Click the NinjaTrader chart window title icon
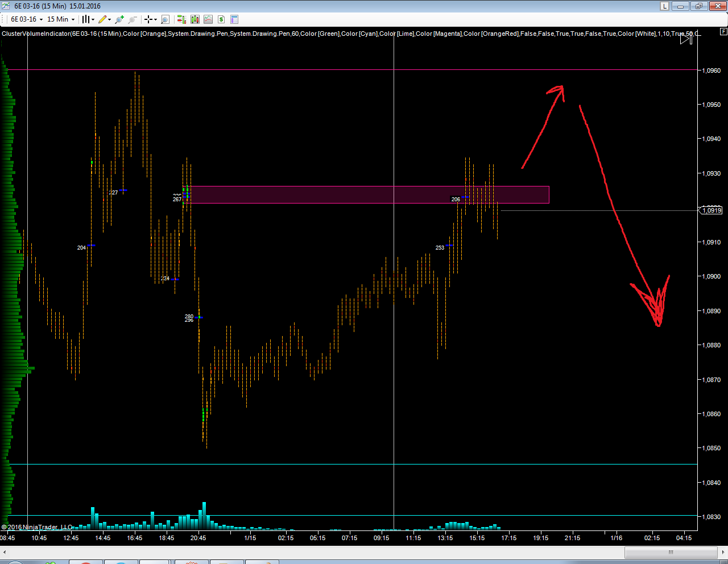Screen dimensions: 728x564 (6, 6)
